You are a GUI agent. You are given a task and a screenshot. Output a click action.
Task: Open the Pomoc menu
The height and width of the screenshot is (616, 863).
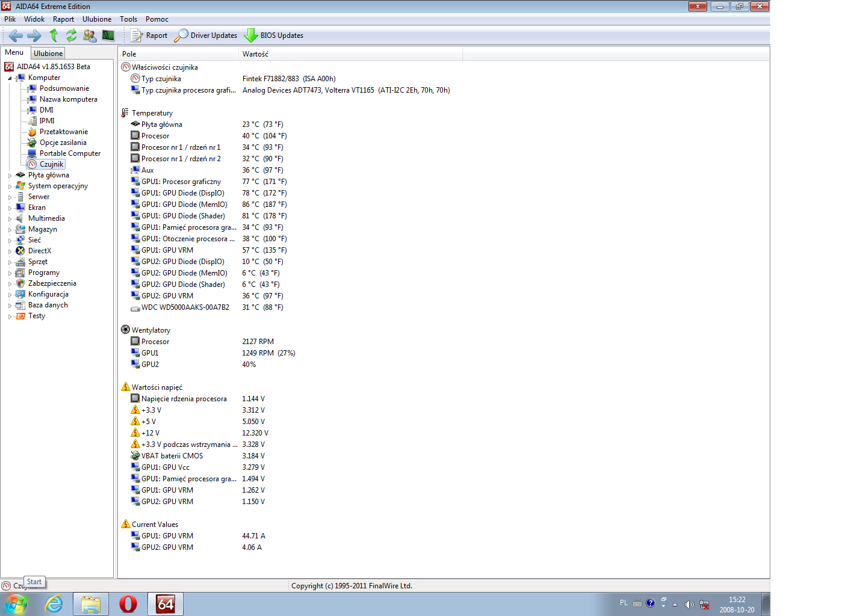(x=157, y=19)
